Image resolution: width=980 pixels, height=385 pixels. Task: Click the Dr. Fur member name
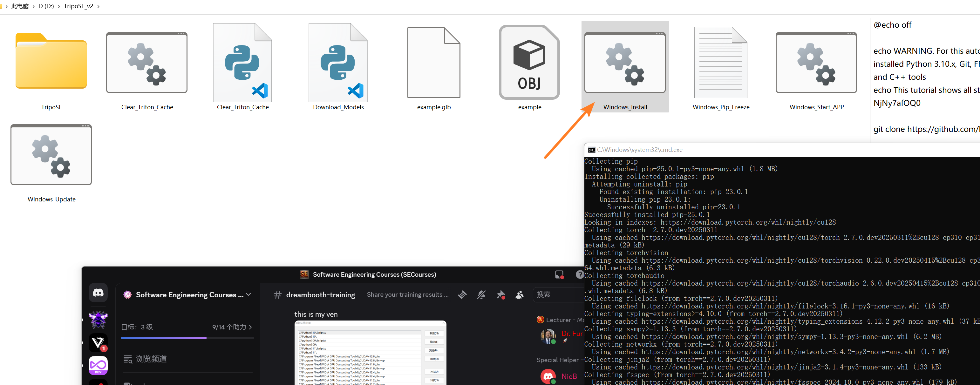click(571, 334)
